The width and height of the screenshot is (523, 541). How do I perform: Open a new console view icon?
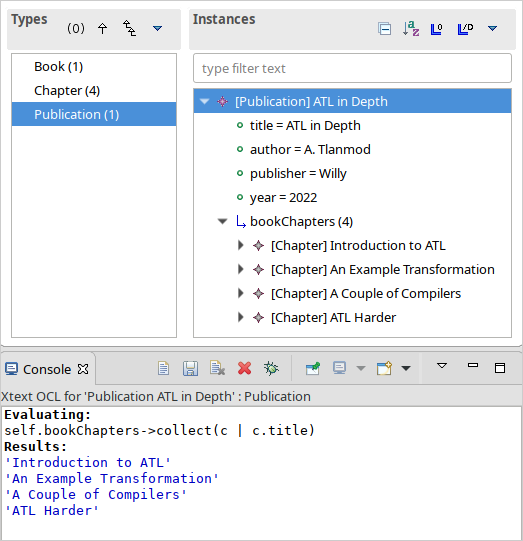tap(384, 368)
